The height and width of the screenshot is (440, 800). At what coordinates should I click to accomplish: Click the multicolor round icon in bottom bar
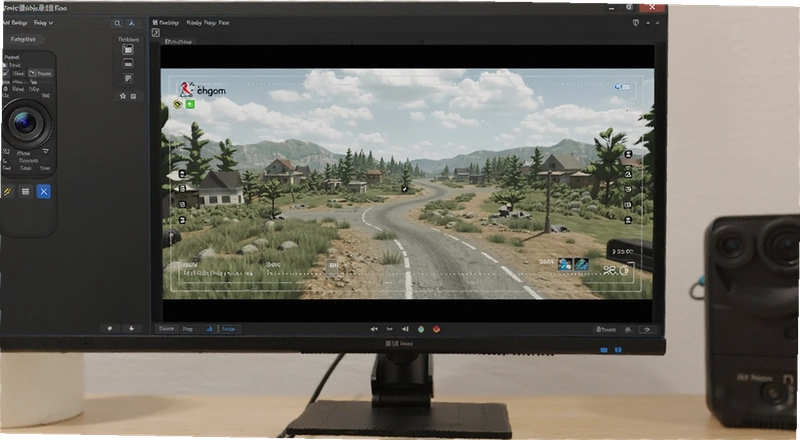(x=421, y=329)
